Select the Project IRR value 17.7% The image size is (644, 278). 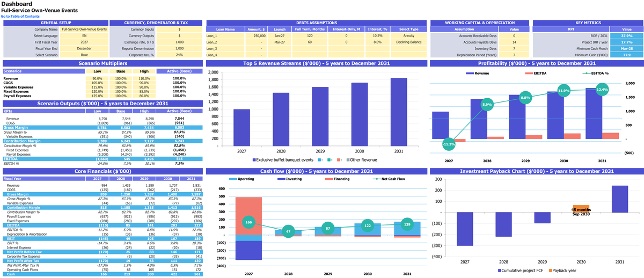tap(627, 42)
